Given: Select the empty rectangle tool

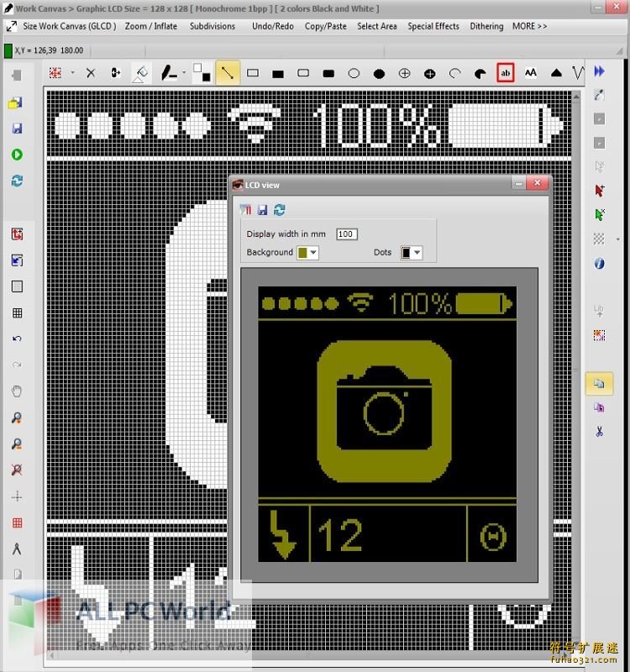Looking at the screenshot, I should tap(253, 73).
